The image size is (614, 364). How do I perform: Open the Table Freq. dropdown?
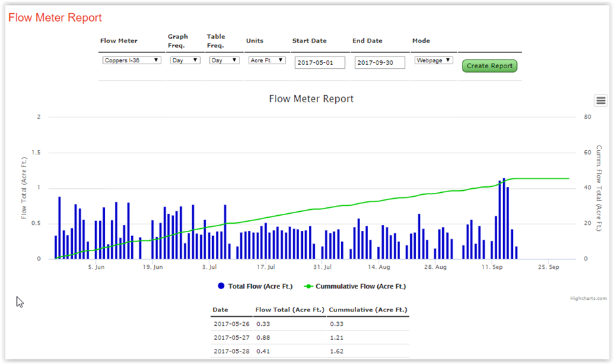(224, 60)
